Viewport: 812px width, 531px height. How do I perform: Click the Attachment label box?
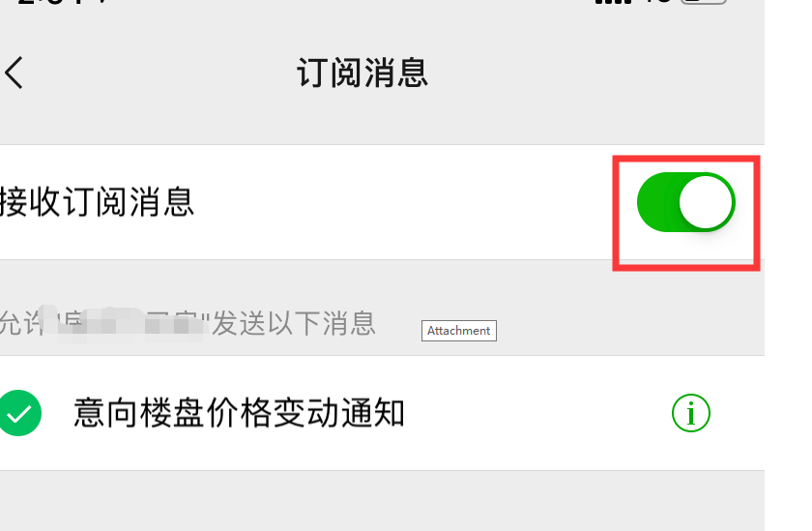(459, 331)
